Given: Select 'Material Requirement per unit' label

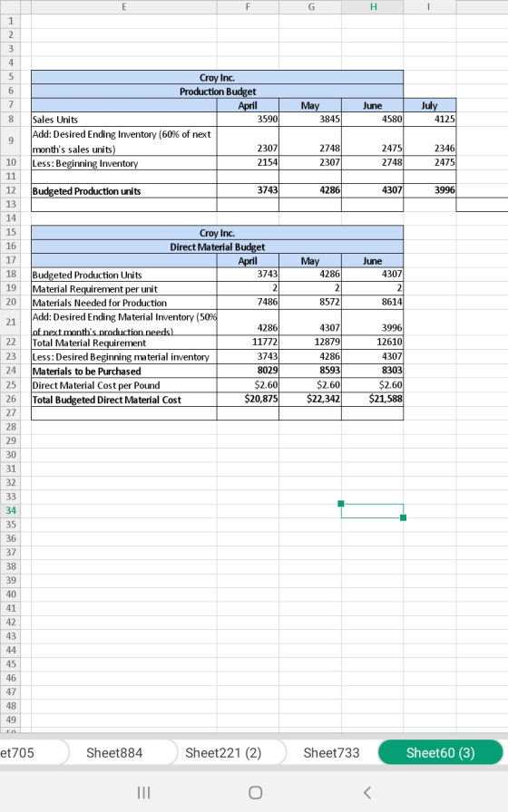Looking at the screenshot, I should click(x=124, y=288).
